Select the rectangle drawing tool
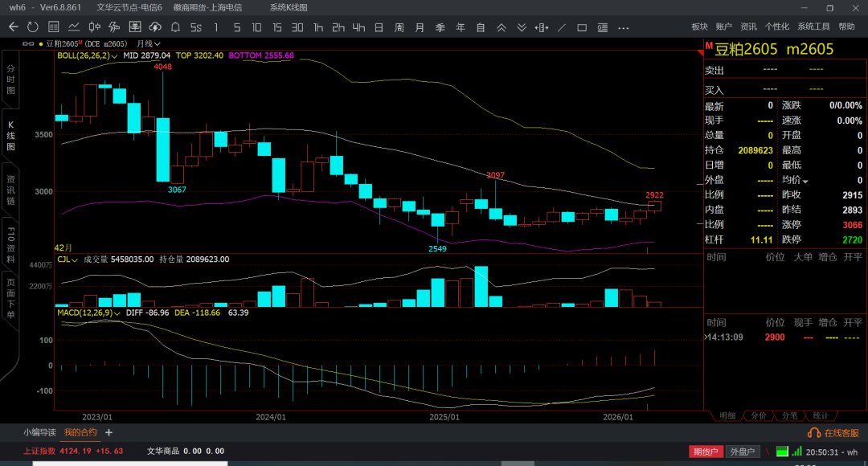The height and width of the screenshot is (466, 868). coord(582,27)
